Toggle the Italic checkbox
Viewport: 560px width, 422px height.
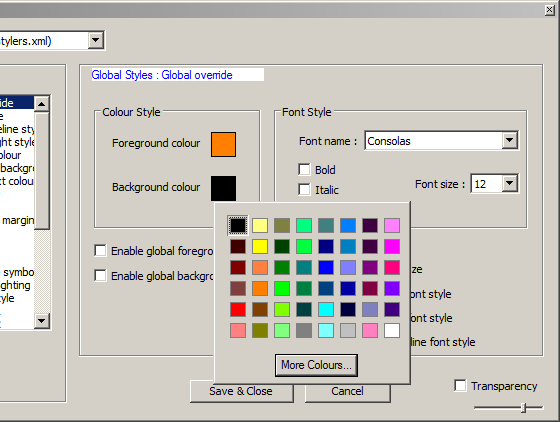(x=304, y=190)
